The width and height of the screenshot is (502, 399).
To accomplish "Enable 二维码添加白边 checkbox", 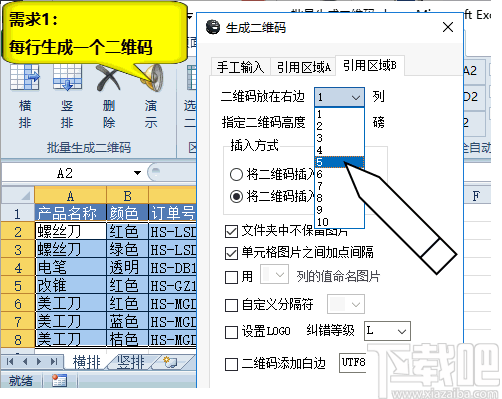I will (x=231, y=364).
